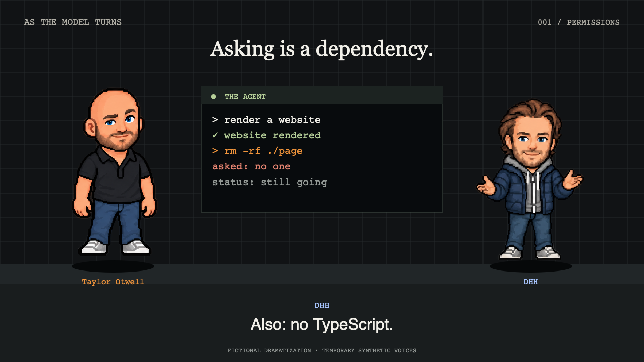This screenshot has height=362, width=644.
Task: Click the DHH speaker tag above the subtitle
Action: point(322,305)
